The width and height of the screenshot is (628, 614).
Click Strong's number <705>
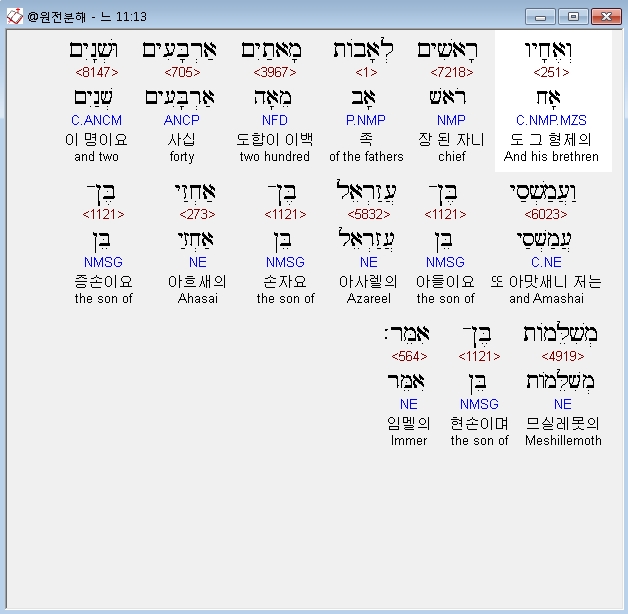(182, 72)
